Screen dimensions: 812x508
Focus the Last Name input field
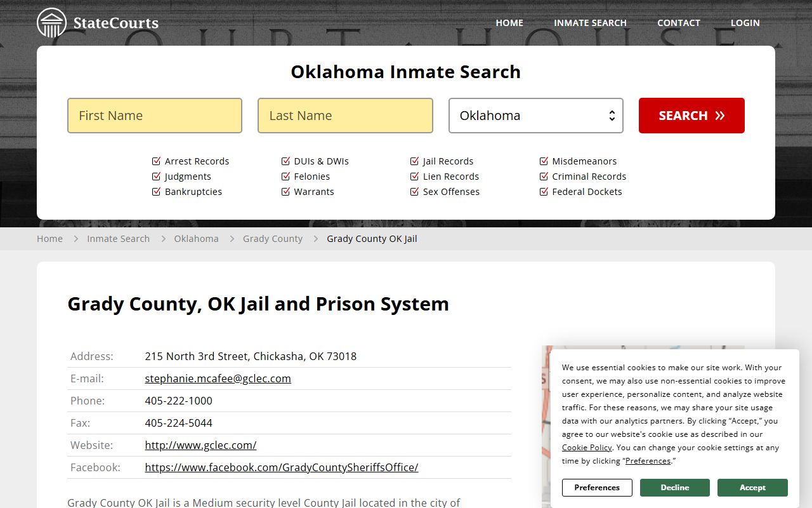345,116
